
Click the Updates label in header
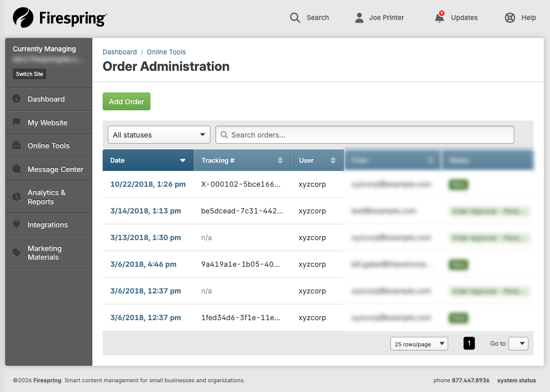pos(464,17)
